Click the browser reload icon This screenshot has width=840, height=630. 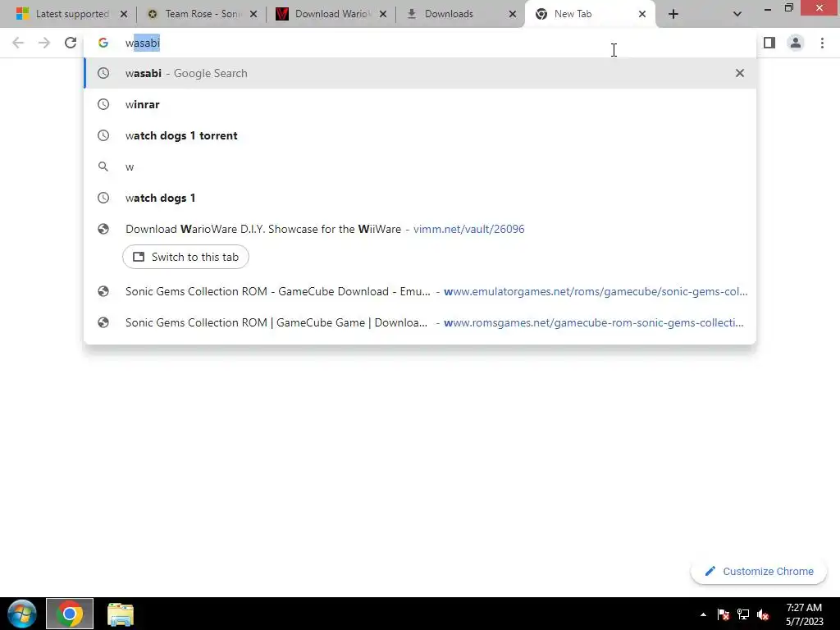click(71, 43)
